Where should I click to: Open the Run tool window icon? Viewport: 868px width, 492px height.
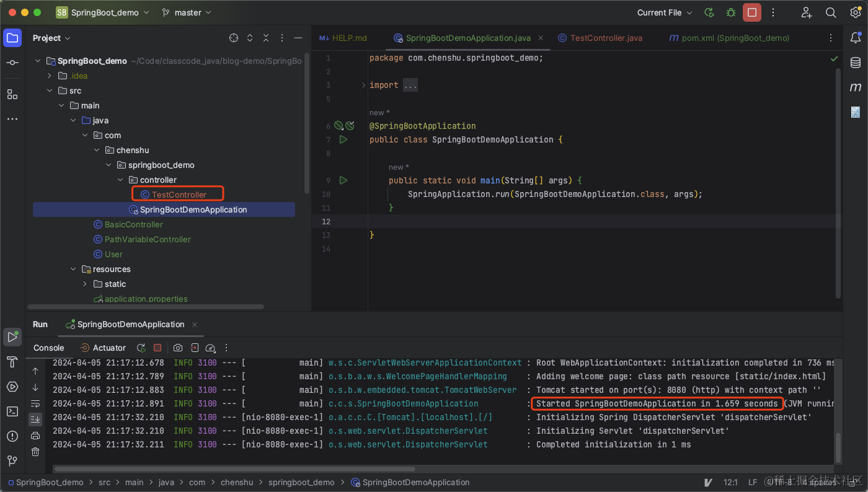tap(12, 337)
